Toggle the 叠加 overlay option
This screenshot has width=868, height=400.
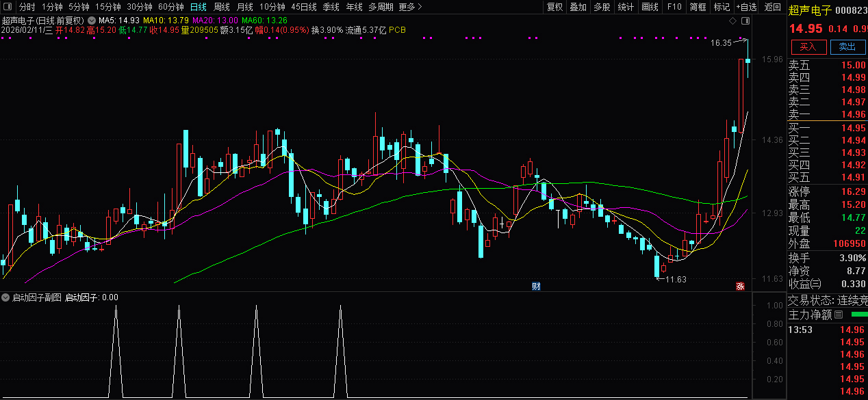pyautogui.click(x=578, y=7)
